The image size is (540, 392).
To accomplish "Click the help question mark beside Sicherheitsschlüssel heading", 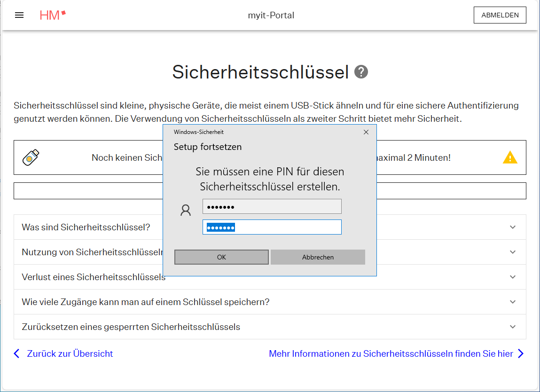I will 361,72.
